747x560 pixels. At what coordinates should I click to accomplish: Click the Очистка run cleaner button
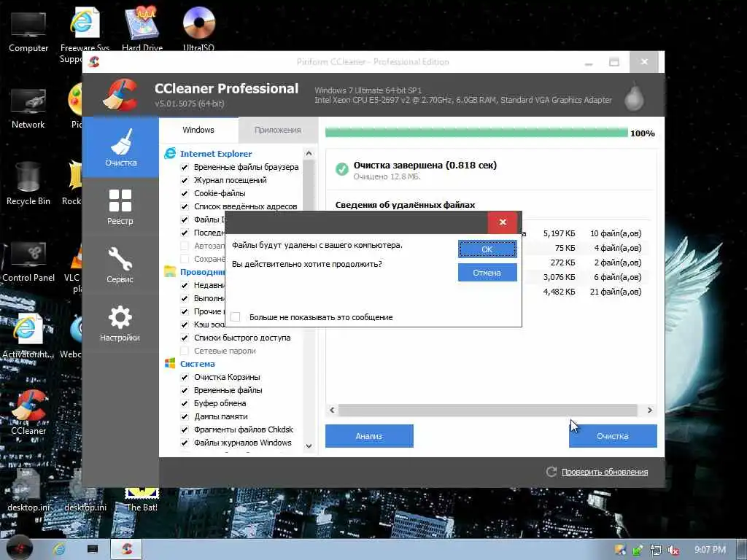point(613,436)
